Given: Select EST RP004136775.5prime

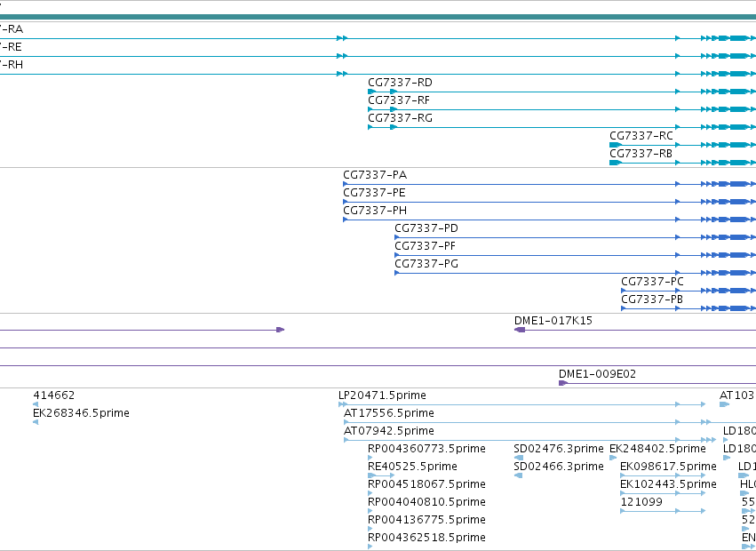Looking at the screenshot, I should pos(426,520).
